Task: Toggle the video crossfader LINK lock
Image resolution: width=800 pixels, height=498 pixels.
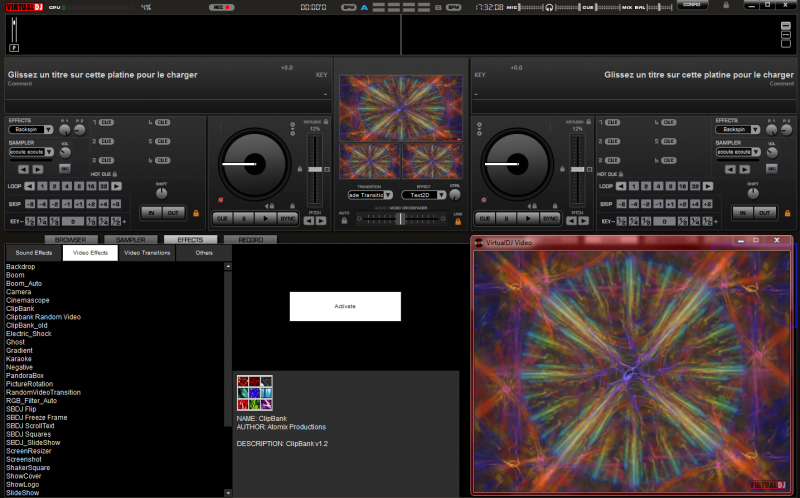Action: pyautogui.click(x=457, y=222)
